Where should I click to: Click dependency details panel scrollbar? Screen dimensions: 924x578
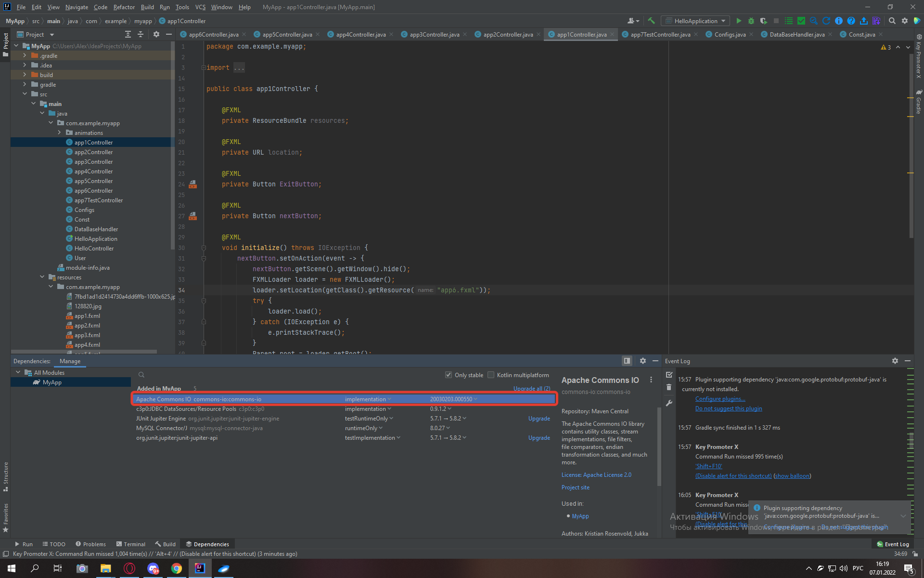click(x=659, y=447)
